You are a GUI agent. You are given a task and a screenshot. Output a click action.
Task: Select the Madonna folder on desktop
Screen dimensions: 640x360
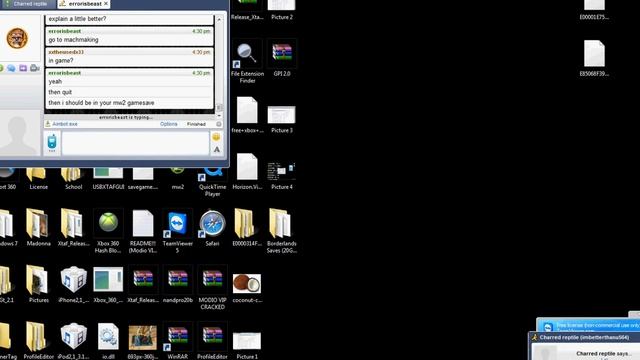pyautogui.click(x=38, y=228)
